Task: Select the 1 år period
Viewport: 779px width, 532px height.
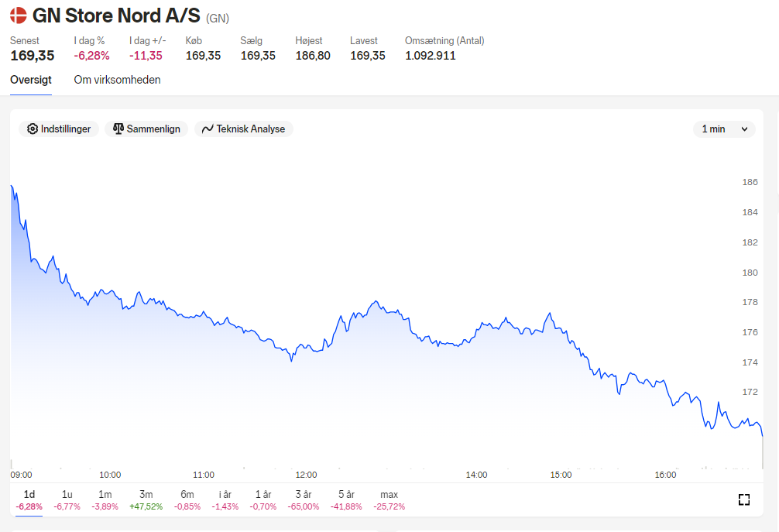Action: [x=263, y=499]
